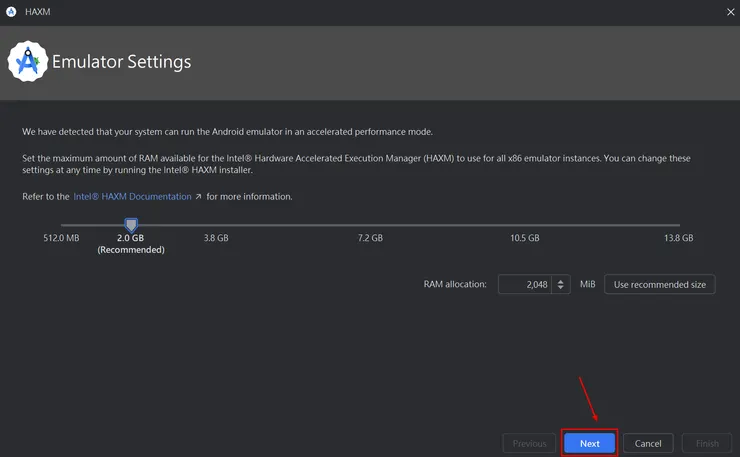Move the RAM slider to 13.8 GB end

coord(679,225)
